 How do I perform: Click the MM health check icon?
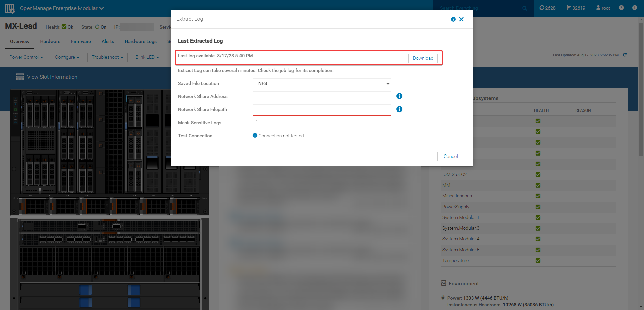[538, 185]
